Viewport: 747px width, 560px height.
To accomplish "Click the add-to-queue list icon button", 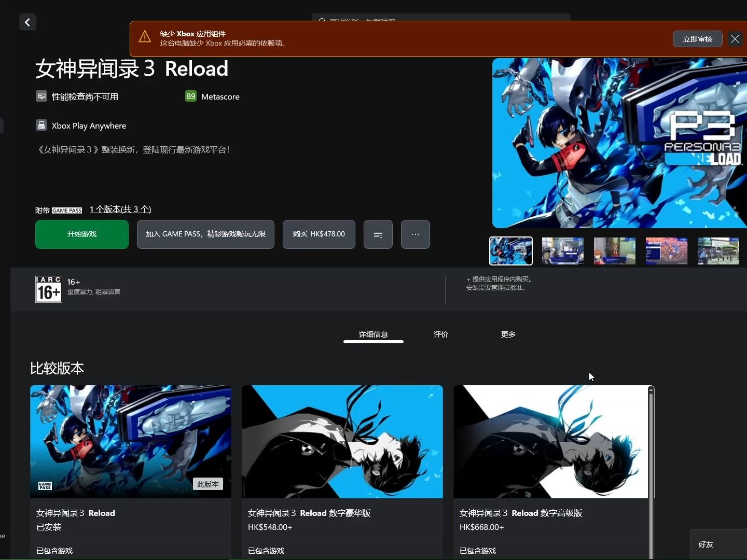I will (378, 234).
